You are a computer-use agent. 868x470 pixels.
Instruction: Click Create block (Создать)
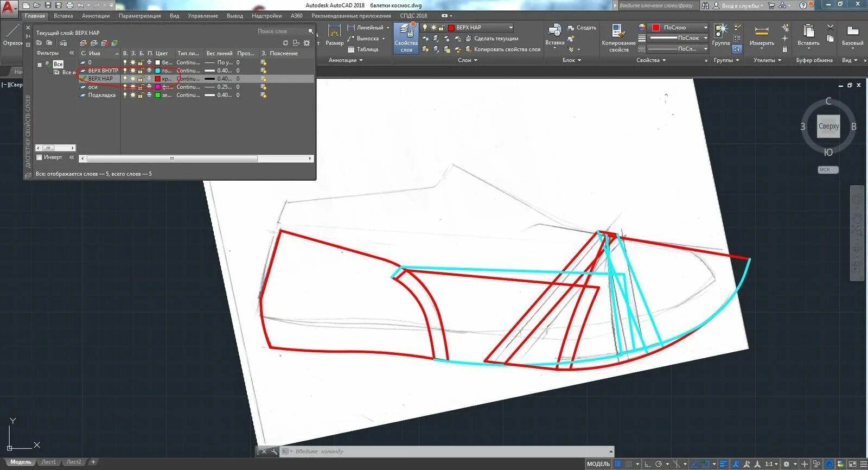click(x=582, y=28)
